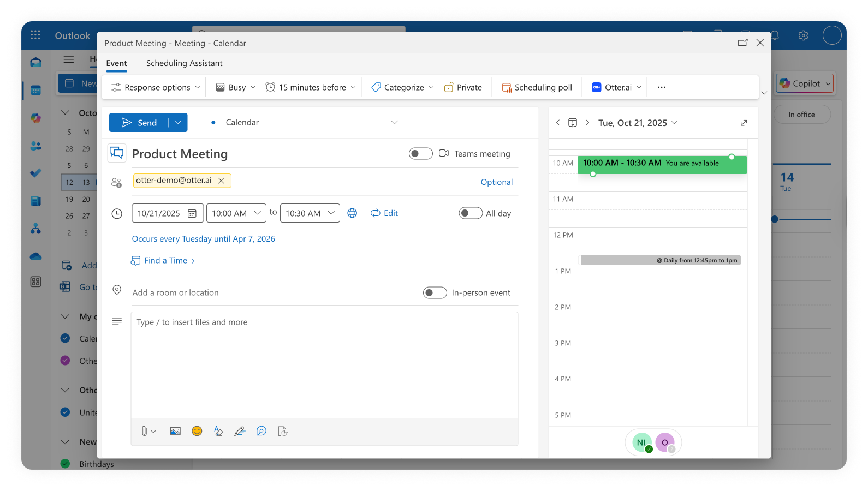
Task: Select the Event tab
Action: coord(116,63)
